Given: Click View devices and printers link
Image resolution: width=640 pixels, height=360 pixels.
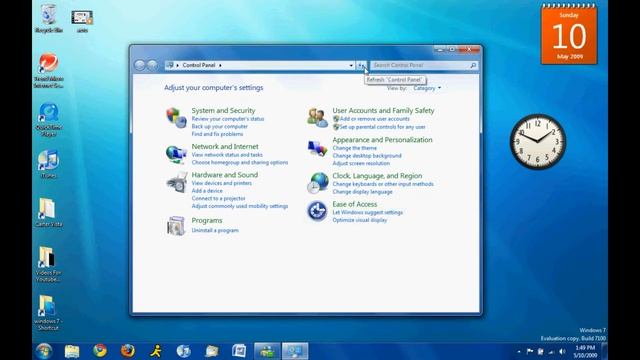Looking at the screenshot, I should tap(222, 183).
